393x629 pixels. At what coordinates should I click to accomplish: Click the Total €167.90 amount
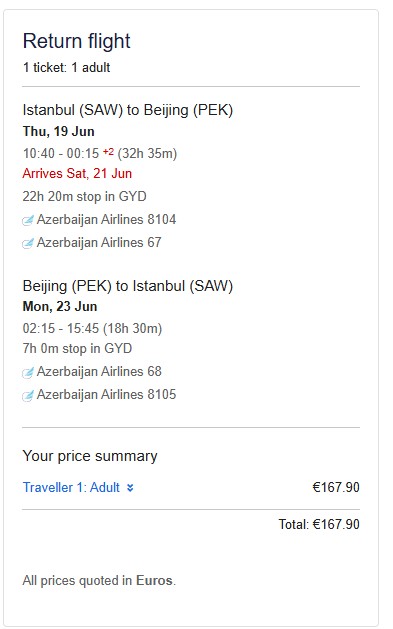coord(319,524)
